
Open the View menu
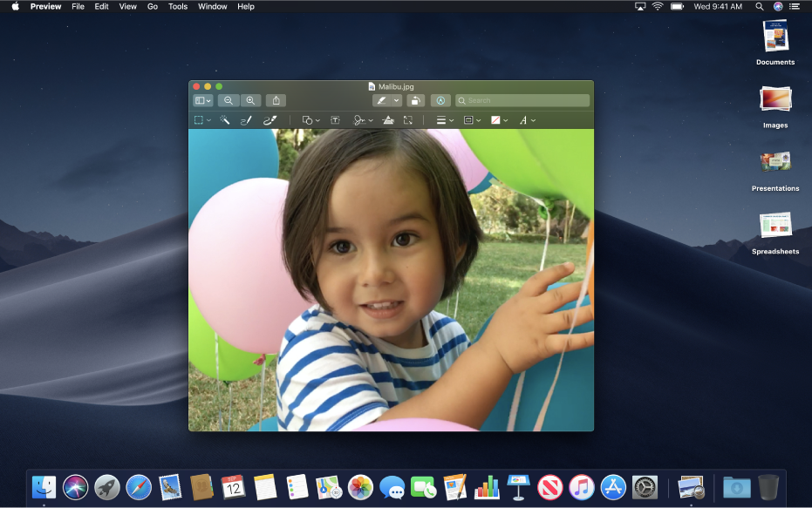127,6
